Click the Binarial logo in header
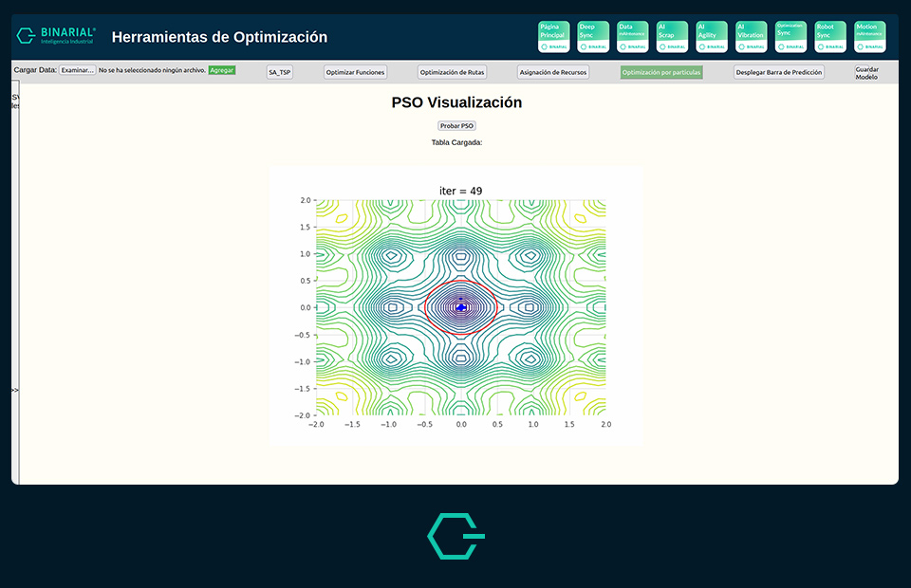 [56, 36]
